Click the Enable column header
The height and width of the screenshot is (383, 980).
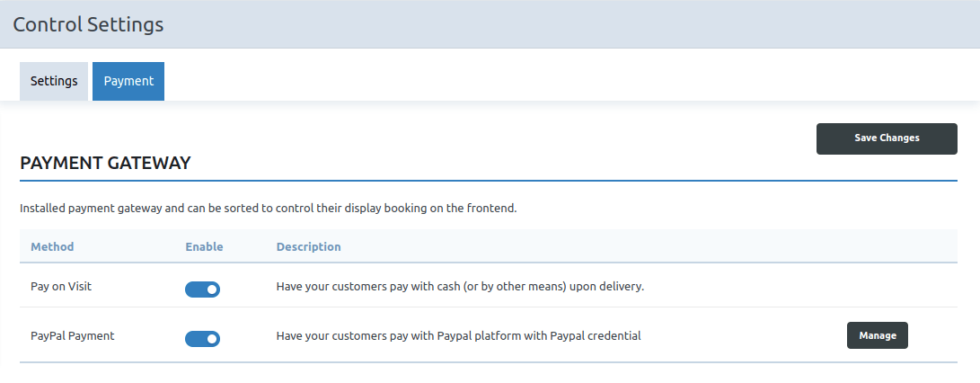coord(204,246)
